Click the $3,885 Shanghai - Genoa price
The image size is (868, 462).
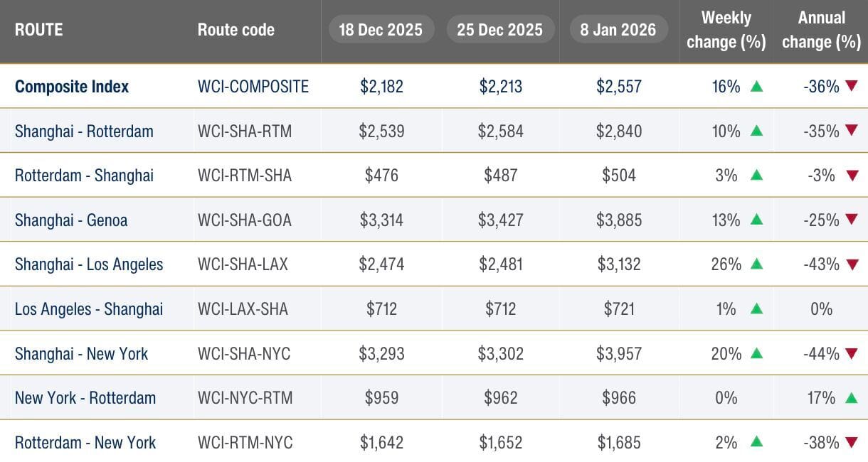pyautogui.click(x=619, y=220)
